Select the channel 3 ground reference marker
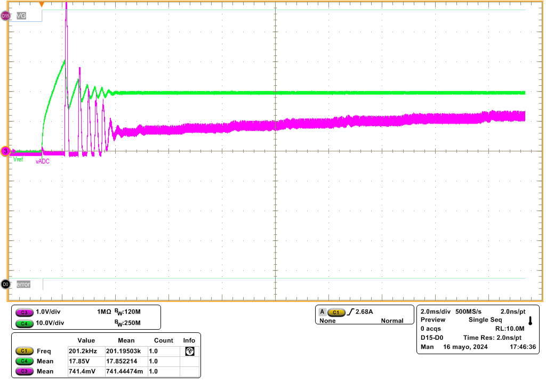 click(6, 152)
